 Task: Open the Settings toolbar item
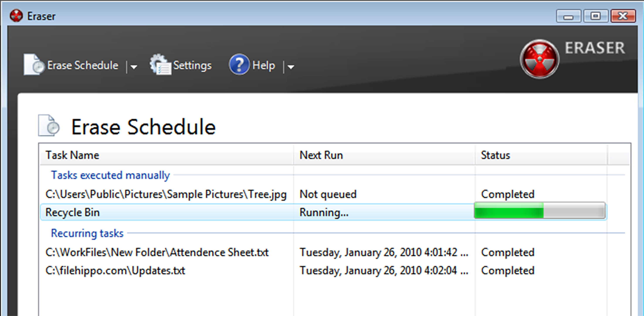pyautogui.click(x=192, y=66)
